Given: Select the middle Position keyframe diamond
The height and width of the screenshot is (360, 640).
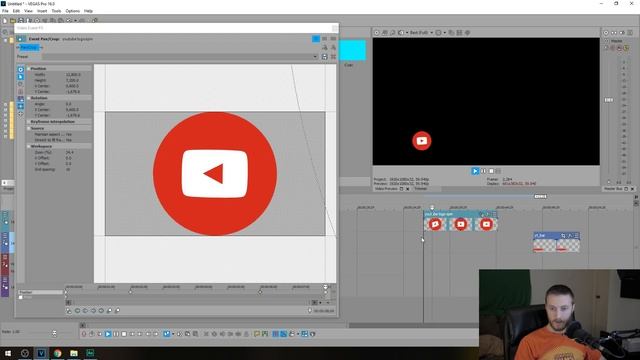Looking at the screenshot, I should click(x=130, y=292).
